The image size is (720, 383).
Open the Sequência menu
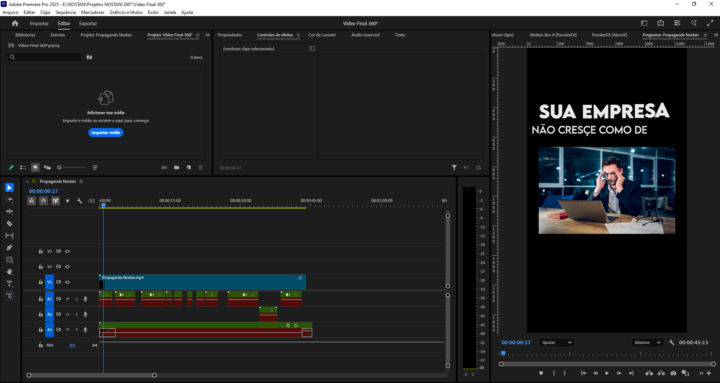[x=65, y=12]
